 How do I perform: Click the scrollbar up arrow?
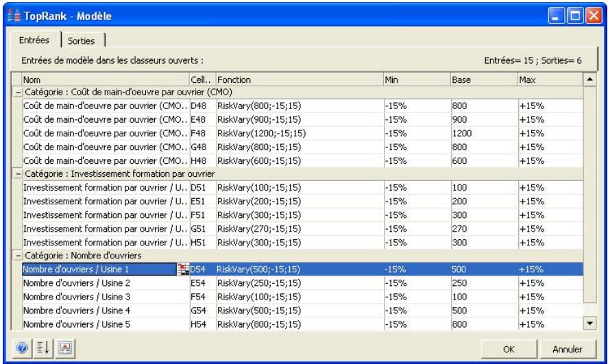tap(589, 80)
